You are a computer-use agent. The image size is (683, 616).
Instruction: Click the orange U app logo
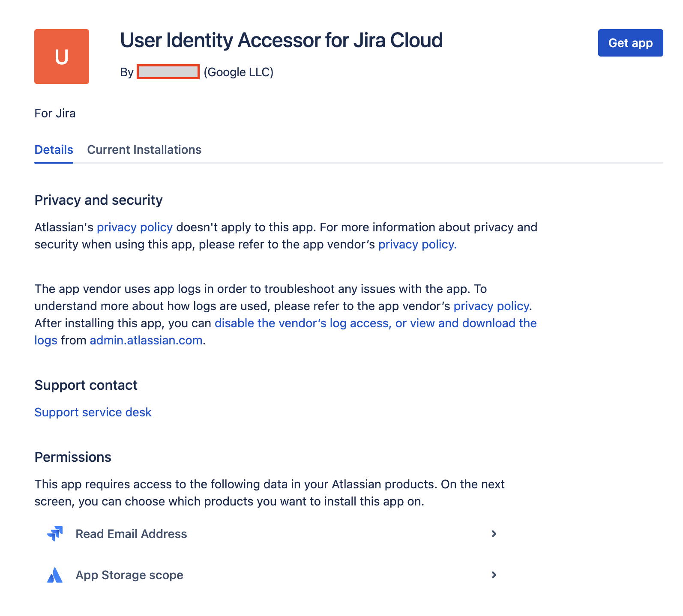tap(62, 57)
